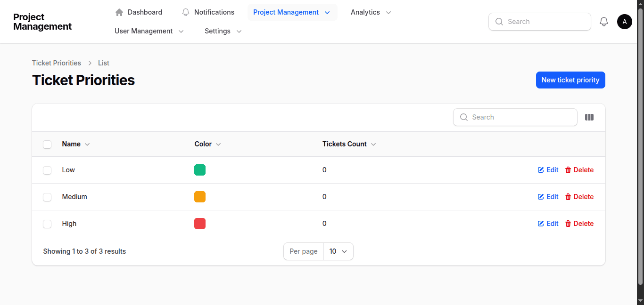Click the Delete trash icon on the High row

(568, 224)
